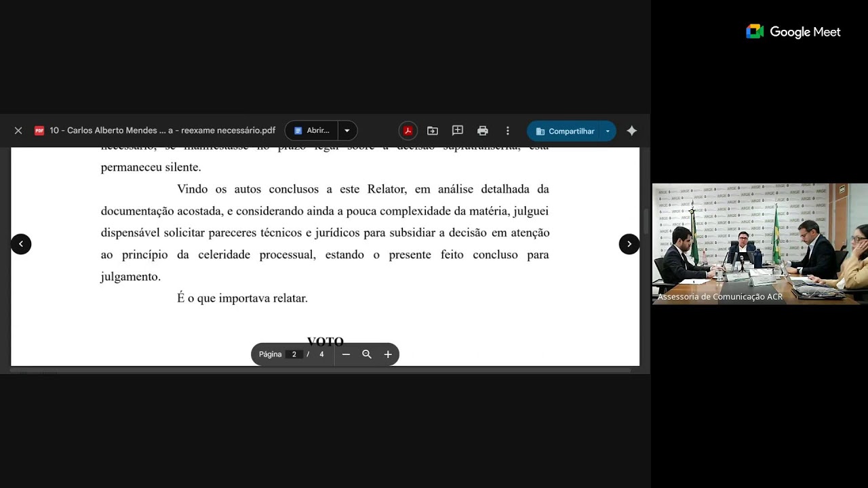Expand the Abrir options dropdown arrow

click(347, 131)
